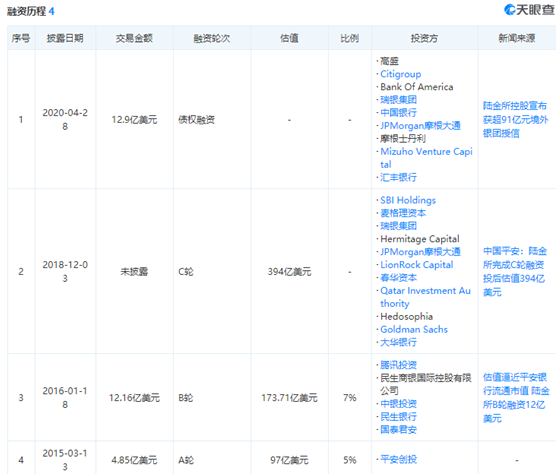Open 瑞银集团 link in the 2020-04-28 row
The image size is (558, 476).
click(398, 100)
